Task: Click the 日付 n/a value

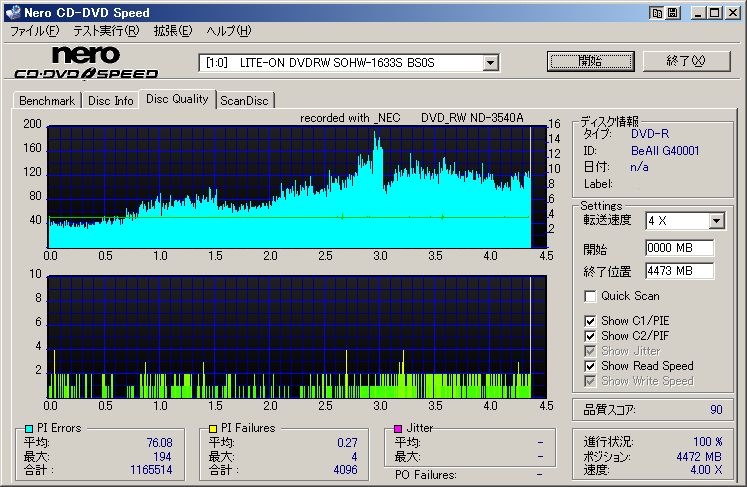Action: [639, 167]
